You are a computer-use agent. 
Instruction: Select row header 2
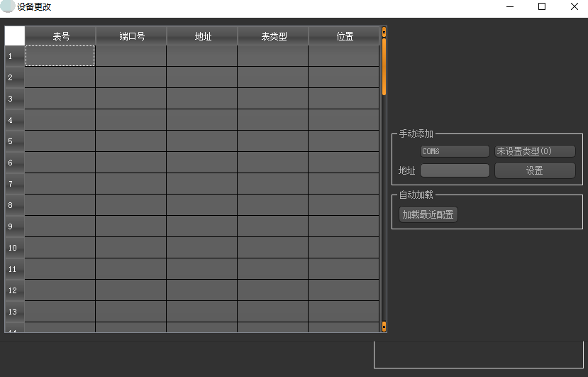(15, 77)
